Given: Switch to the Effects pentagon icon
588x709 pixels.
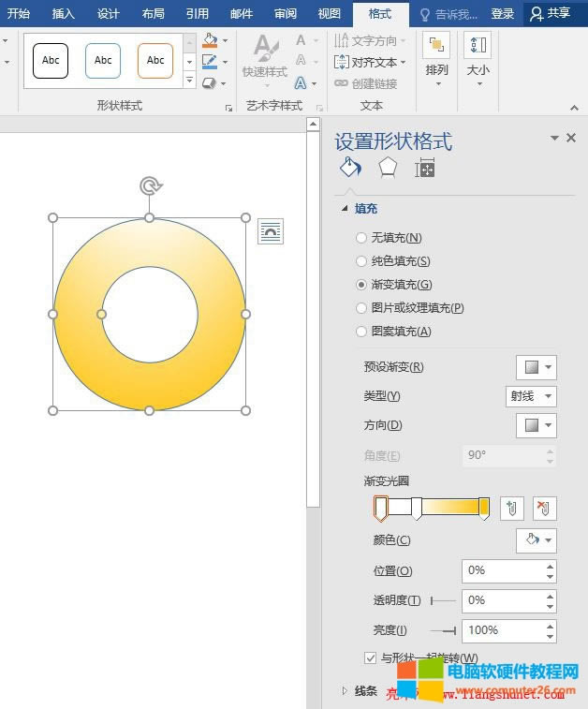Looking at the screenshot, I should (387, 168).
